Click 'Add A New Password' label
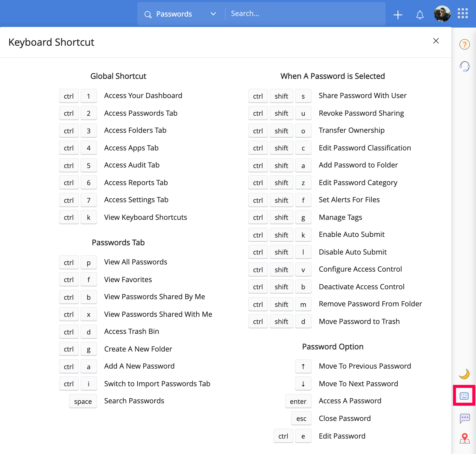The image size is (476, 454). [139, 366]
